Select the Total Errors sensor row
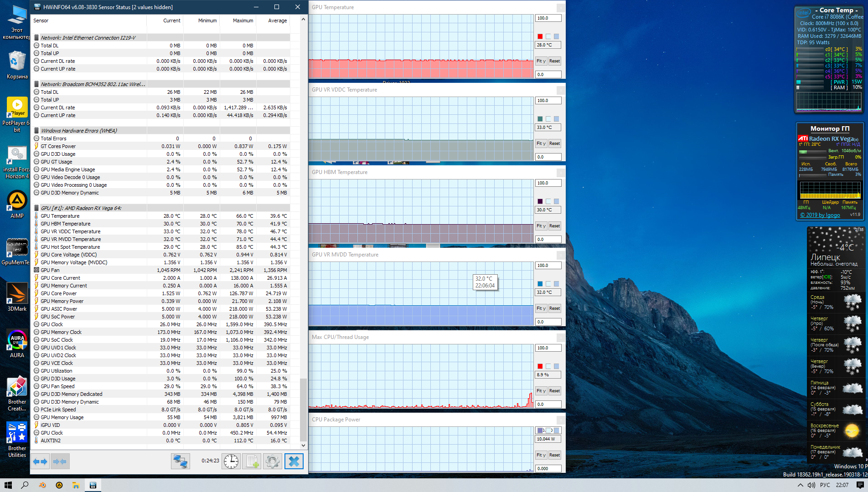This screenshot has height=492, width=868. (161, 138)
